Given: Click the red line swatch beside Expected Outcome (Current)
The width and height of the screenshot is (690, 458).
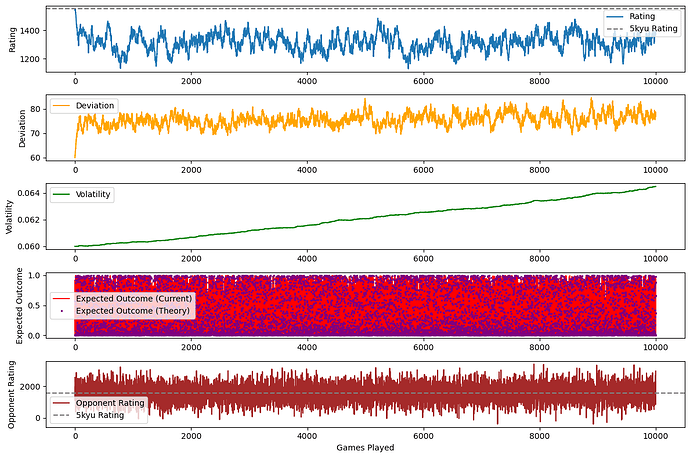Looking at the screenshot, I should point(62,298).
